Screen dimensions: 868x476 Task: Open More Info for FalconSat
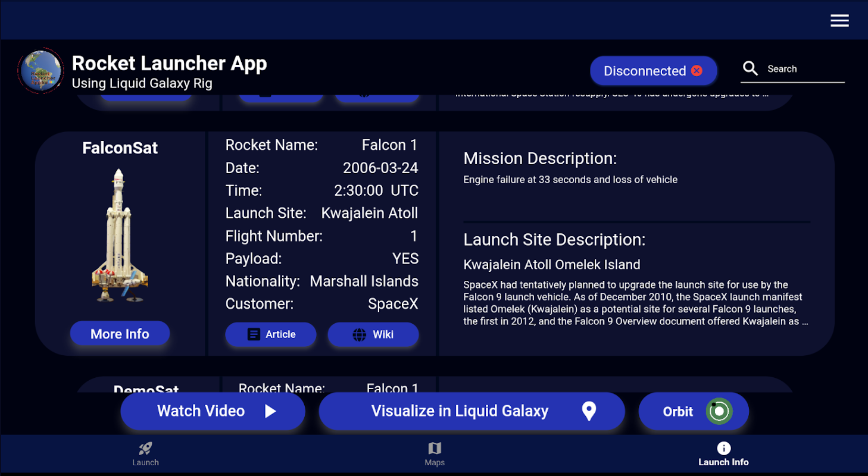(x=120, y=334)
